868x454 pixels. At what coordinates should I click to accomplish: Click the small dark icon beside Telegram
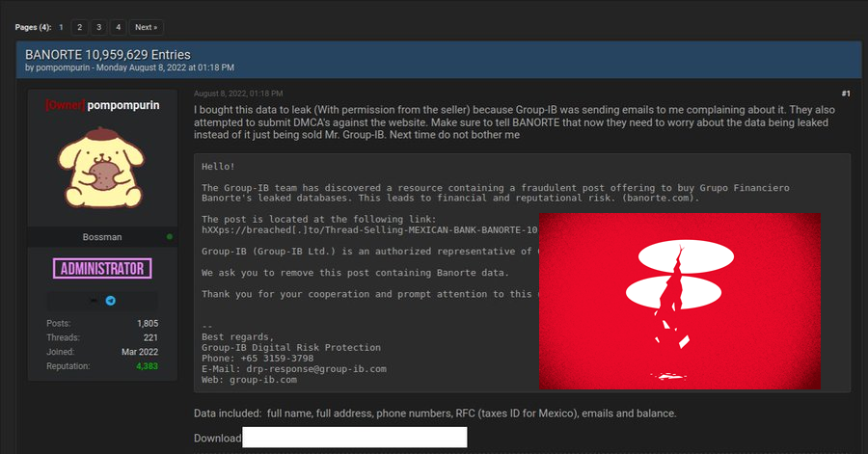coord(94,301)
